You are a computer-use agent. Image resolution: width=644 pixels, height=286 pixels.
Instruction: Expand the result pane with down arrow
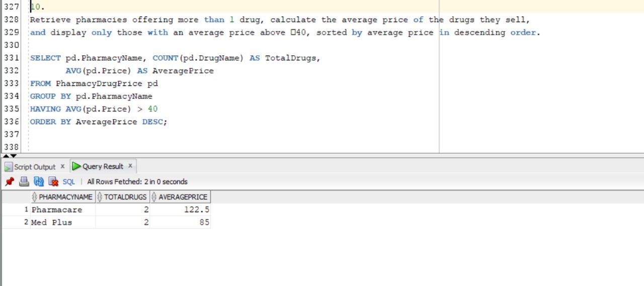[x=13, y=156]
